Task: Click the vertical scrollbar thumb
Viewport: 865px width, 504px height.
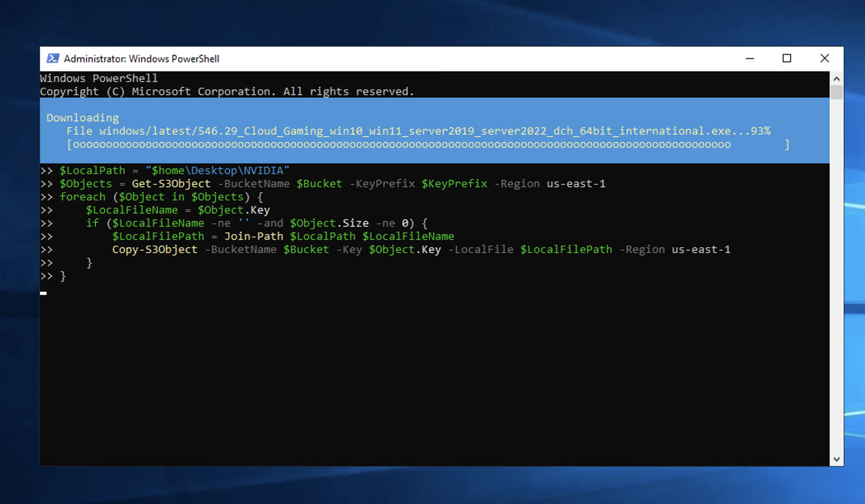Action: tap(837, 92)
